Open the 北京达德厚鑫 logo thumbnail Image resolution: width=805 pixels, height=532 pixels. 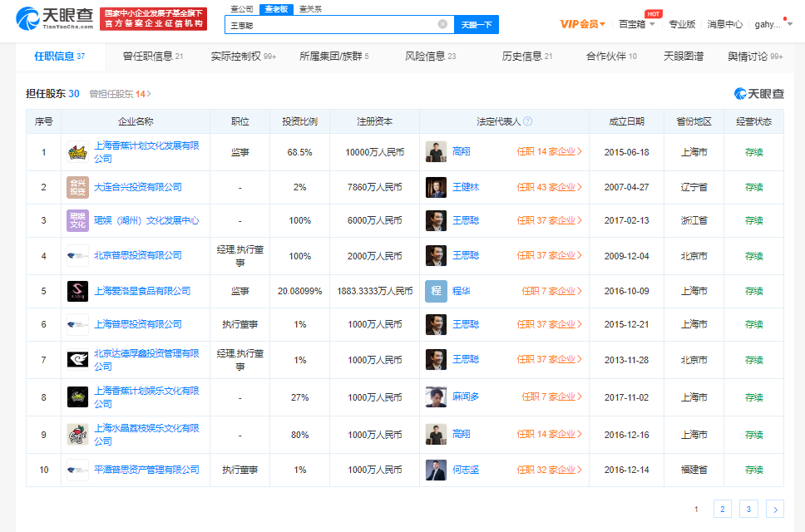77,360
